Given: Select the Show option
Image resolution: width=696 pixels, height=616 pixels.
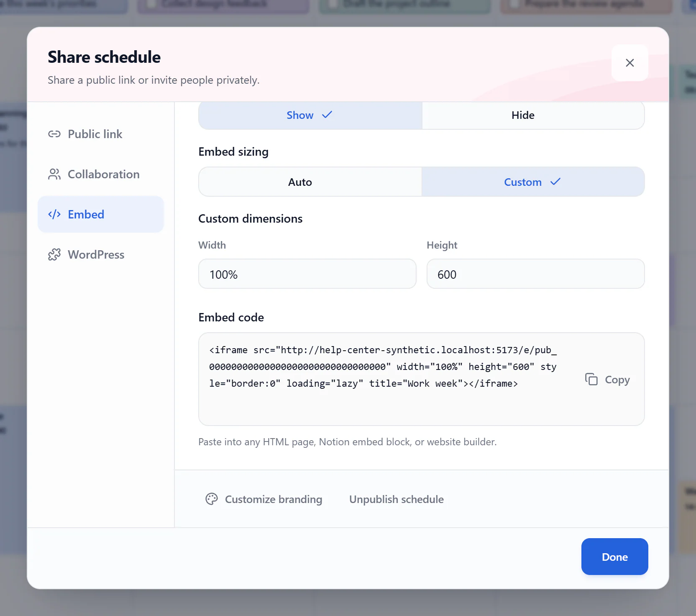Looking at the screenshot, I should pyautogui.click(x=310, y=115).
